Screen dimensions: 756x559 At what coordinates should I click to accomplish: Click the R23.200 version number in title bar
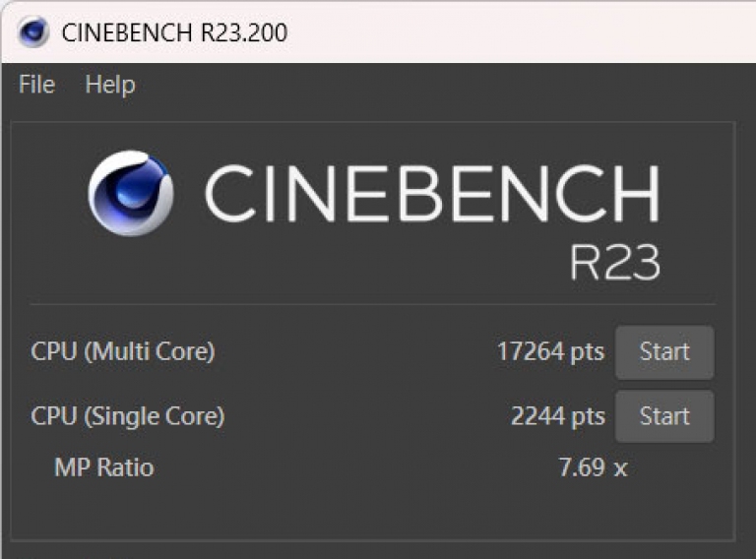[244, 31]
